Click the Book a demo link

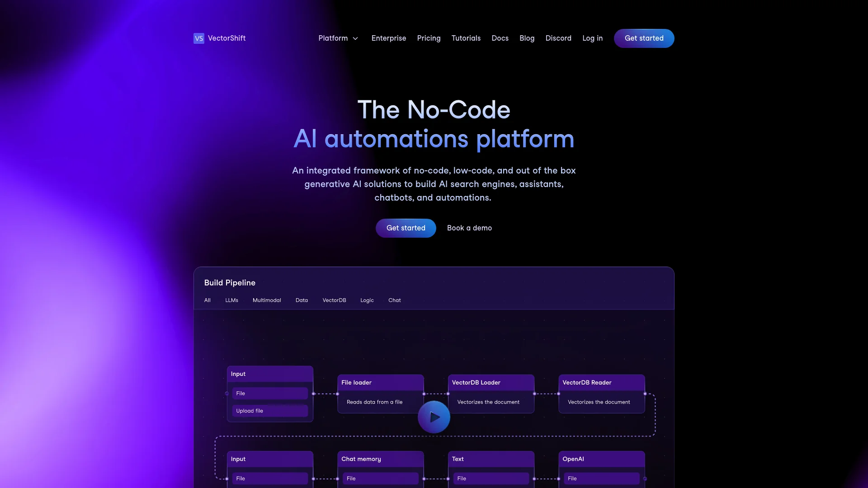pos(469,228)
